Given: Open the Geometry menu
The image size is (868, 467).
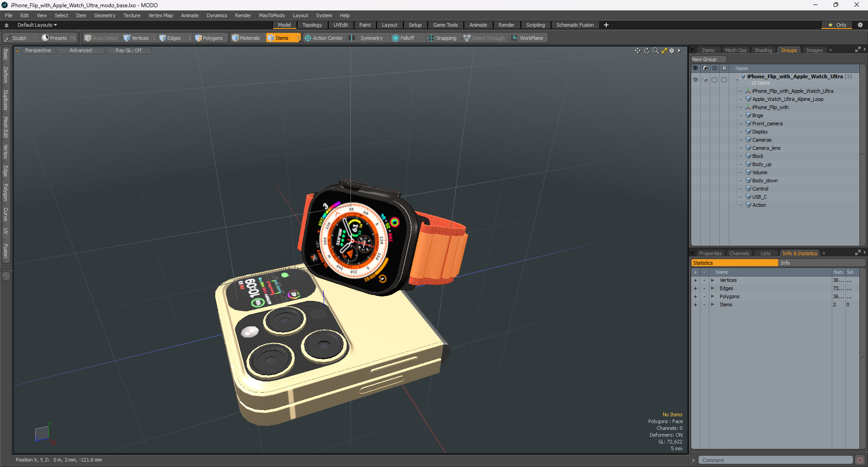Looking at the screenshot, I should [x=104, y=15].
